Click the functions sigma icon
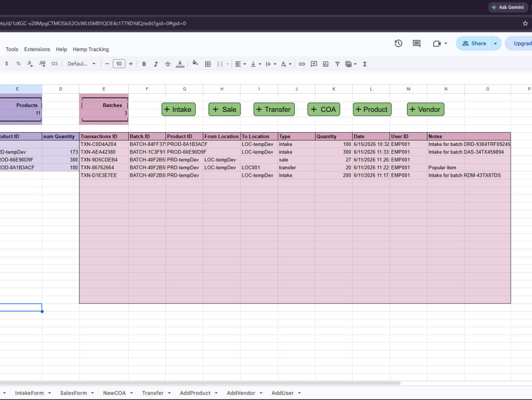Screen dimensions: 532x400 [x=365, y=64]
